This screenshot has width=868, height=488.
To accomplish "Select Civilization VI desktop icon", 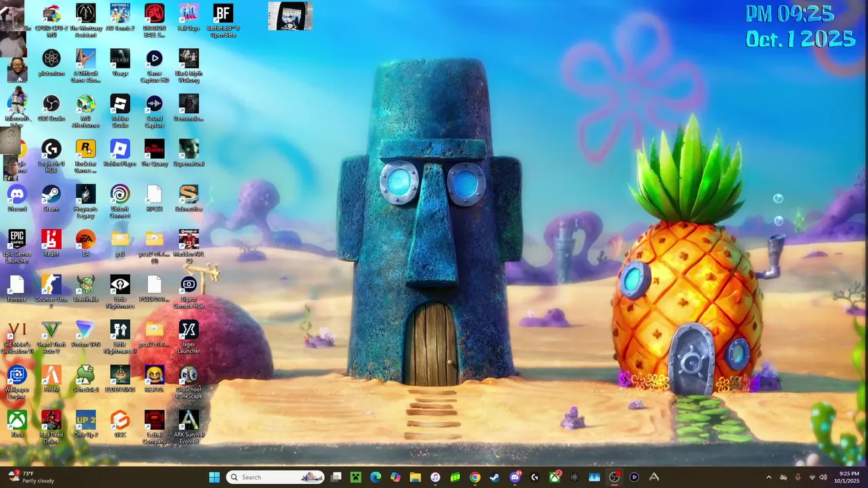I will pyautogui.click(x=17, y=337).
